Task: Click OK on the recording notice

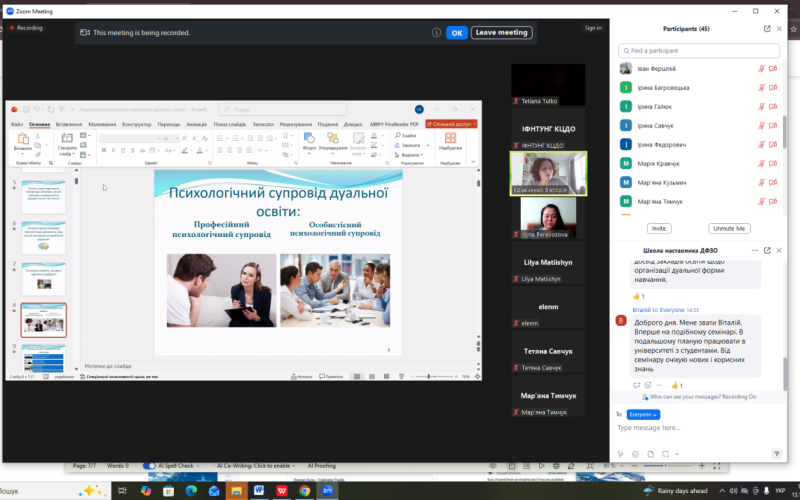Action: 457,33
